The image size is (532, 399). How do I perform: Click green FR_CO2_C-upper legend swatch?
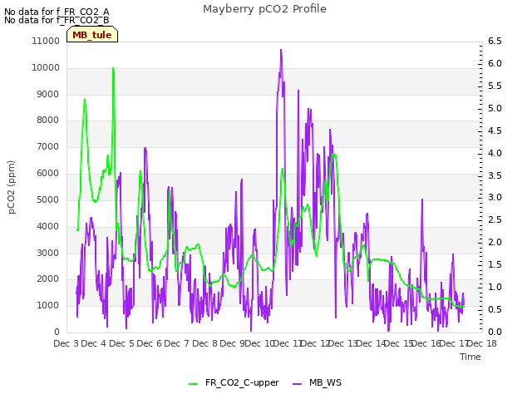point(194,384)
